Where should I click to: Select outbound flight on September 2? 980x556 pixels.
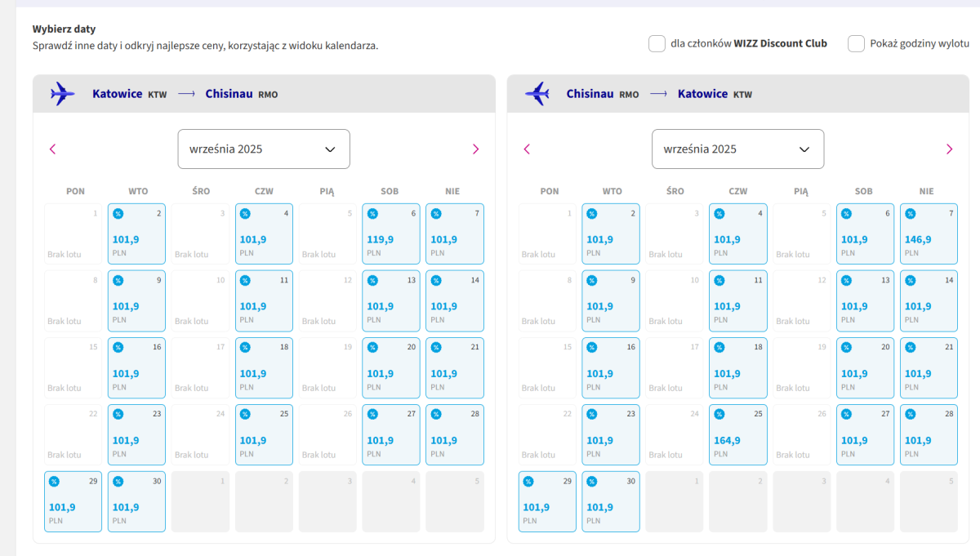pyautogui.click(x=136, y=234)
